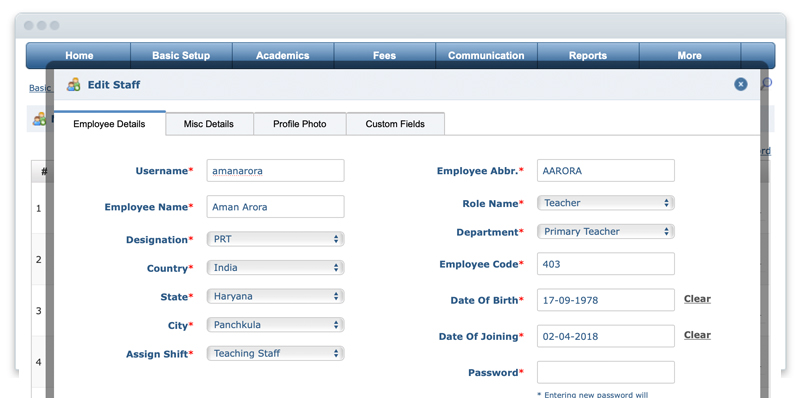Open the Academics menu
Screen dimensions: 800x398
tap(283, 56)
